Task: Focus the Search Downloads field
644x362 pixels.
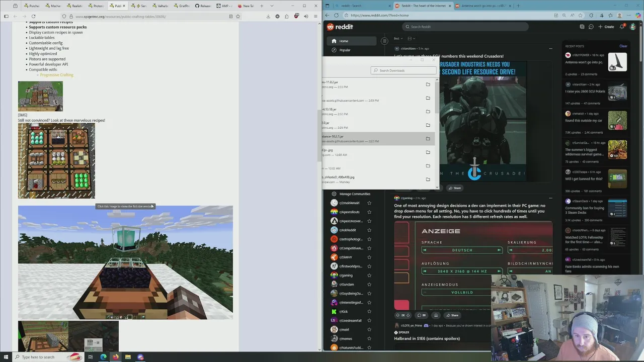Action: click(x=404, y=70)
